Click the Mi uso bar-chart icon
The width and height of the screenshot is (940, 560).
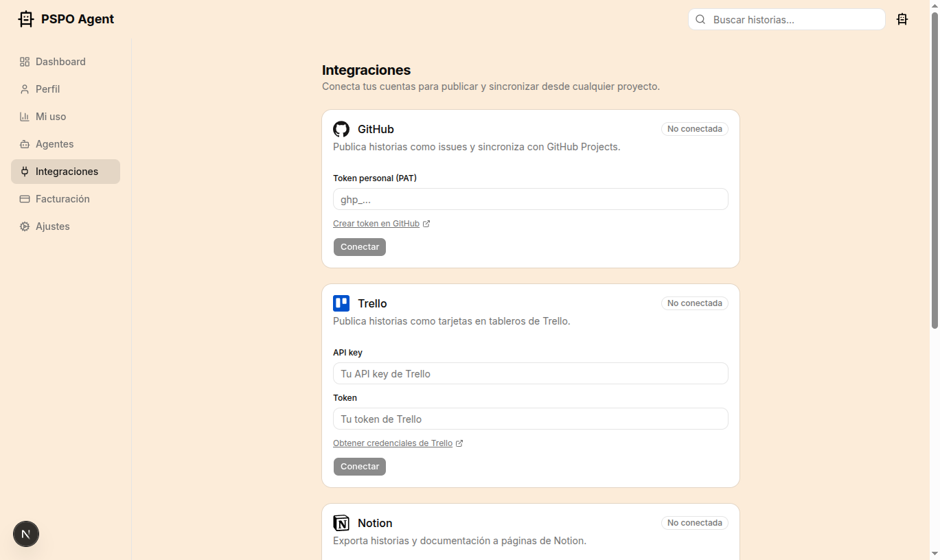click(x=23, y=116)
